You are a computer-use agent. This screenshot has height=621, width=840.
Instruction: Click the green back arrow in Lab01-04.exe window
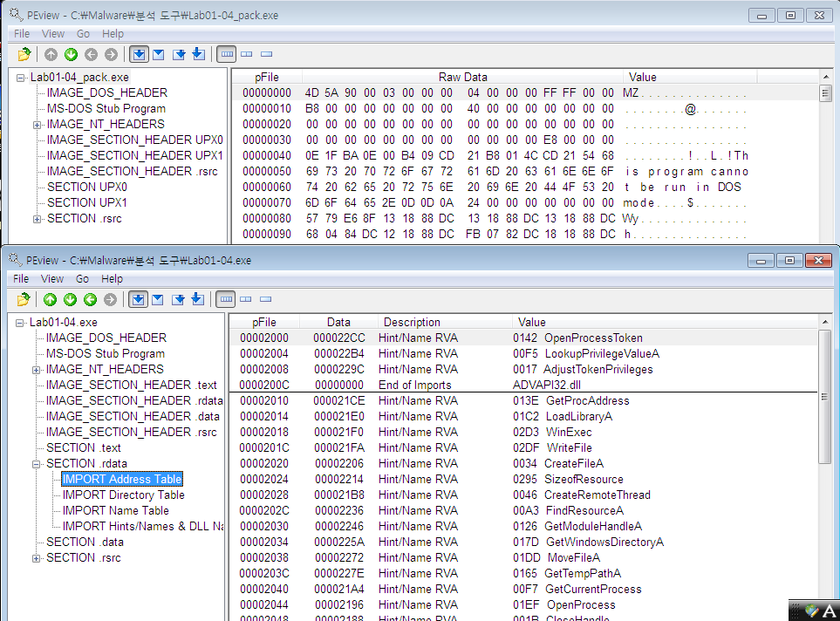coord(90,299)
